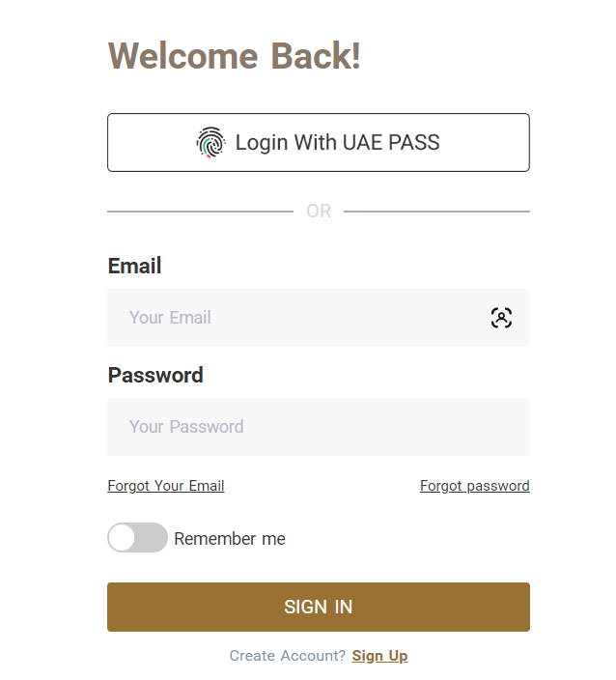Click the white knob of Remember me switch

click(123, 538)
